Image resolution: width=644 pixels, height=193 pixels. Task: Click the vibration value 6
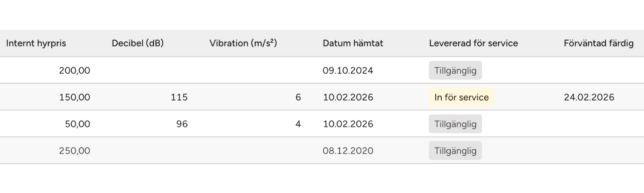(298, 97)
